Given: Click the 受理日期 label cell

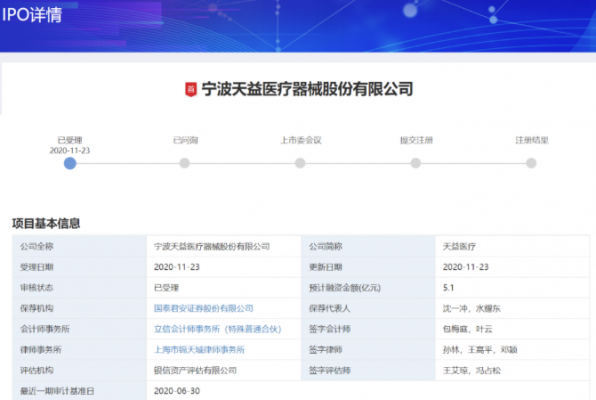Looking at the screenshot, I should coord(79,267).
